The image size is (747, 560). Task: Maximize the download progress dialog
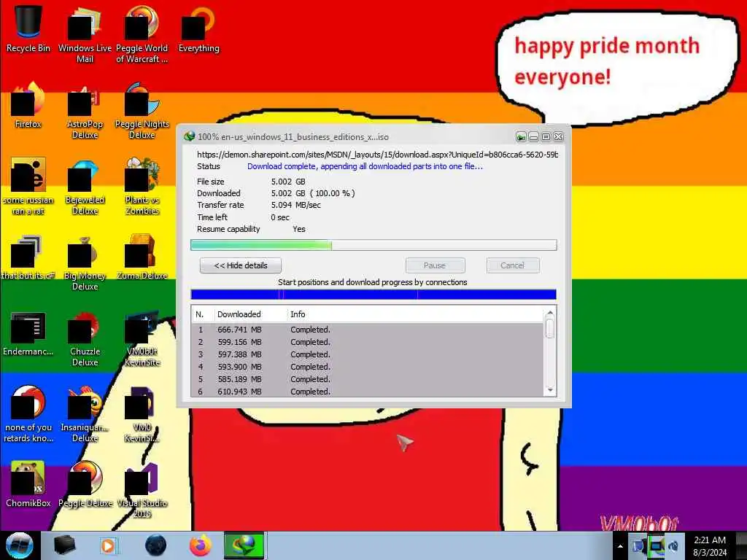pos(546,137)
